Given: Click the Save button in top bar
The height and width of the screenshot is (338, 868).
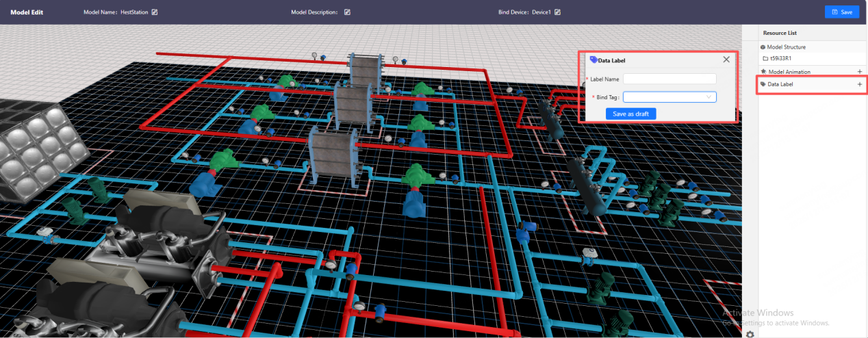Looking at the screenshot, I should click(x=841, y=12).
